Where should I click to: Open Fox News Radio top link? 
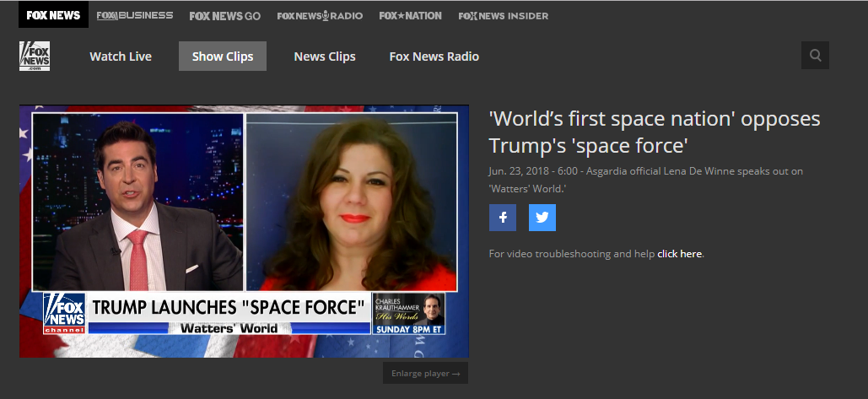click(320, 16)
